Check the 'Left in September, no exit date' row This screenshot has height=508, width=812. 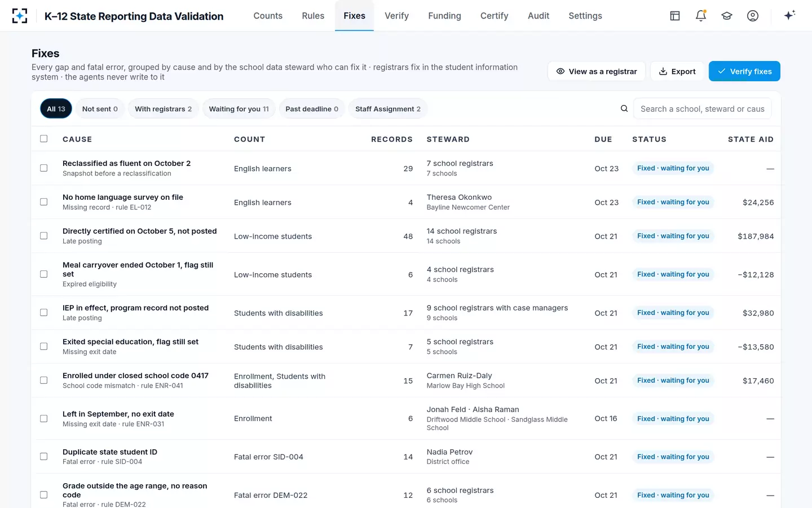(44, 419)
